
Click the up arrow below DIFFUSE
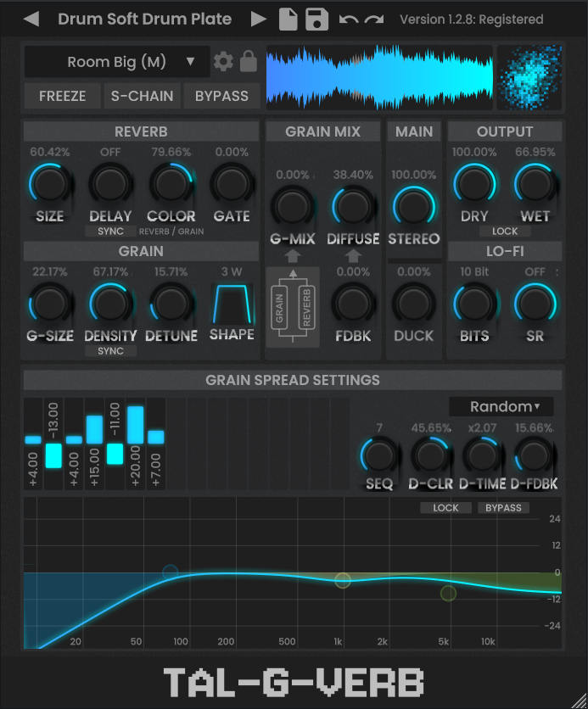[x=353, y=256]
